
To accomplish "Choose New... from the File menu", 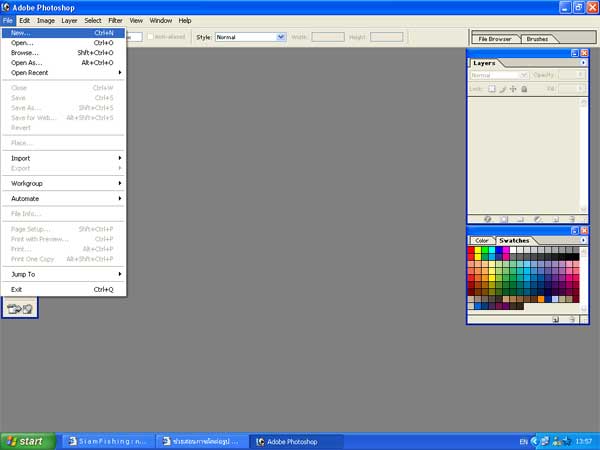I will click(x=63, y=33).
